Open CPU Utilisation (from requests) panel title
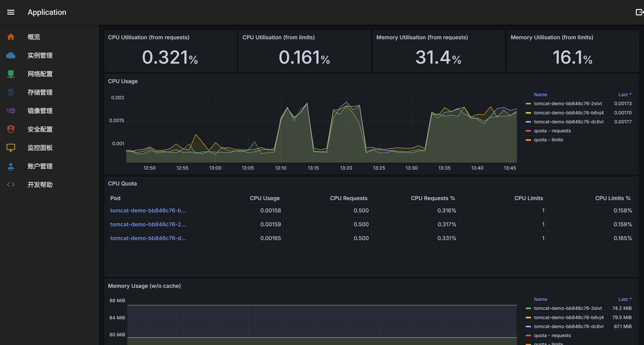Viewport: 644px width, 345px height. click(x=149, y=37)
